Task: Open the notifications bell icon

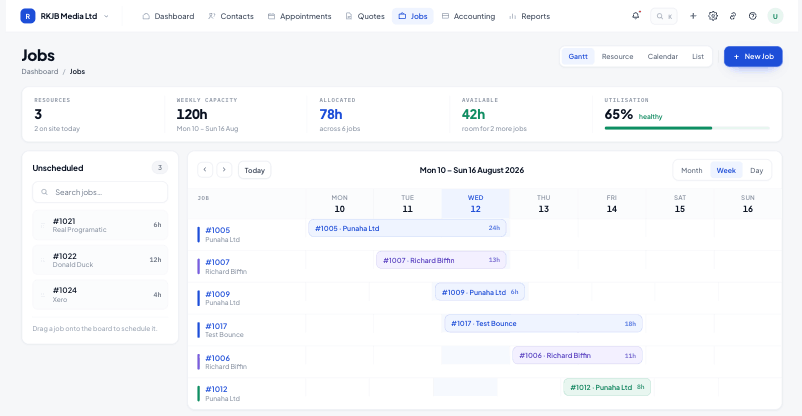Action: pyautogui.click(x=636, y=16)
